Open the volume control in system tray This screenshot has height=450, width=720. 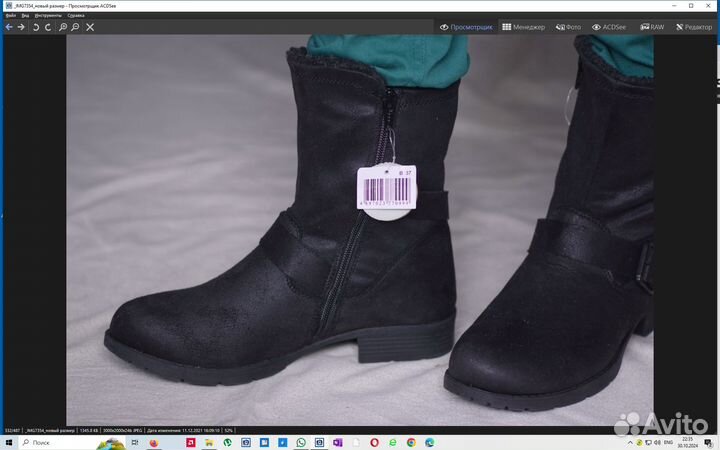tap(657, 443)
